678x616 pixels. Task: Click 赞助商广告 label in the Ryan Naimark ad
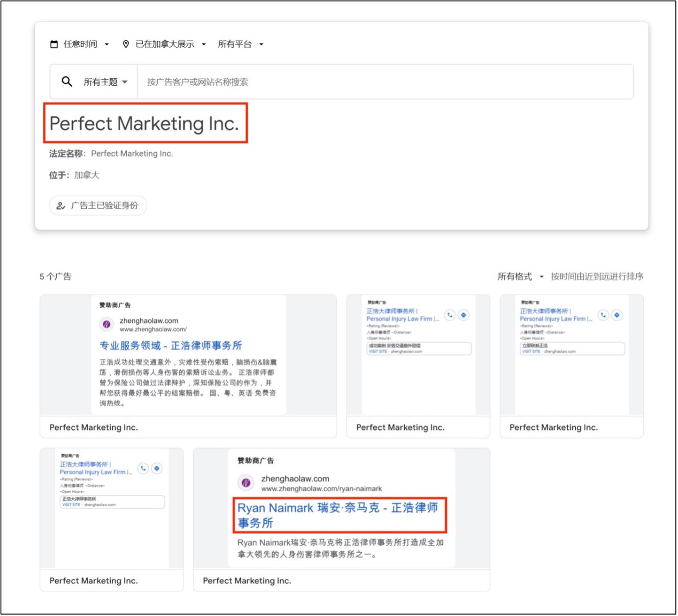pyautogui.click(x=255, y=460)
